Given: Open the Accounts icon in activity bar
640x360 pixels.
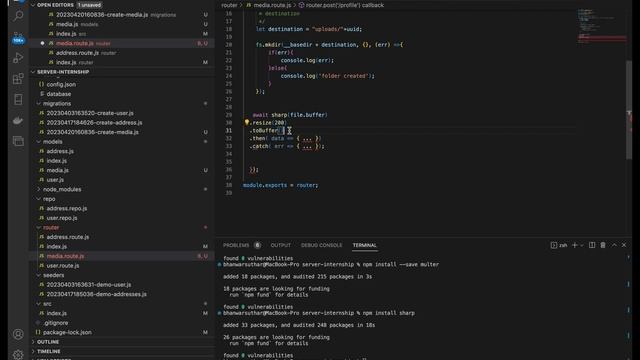Looking at the screenshot, I should coord(18,334).
